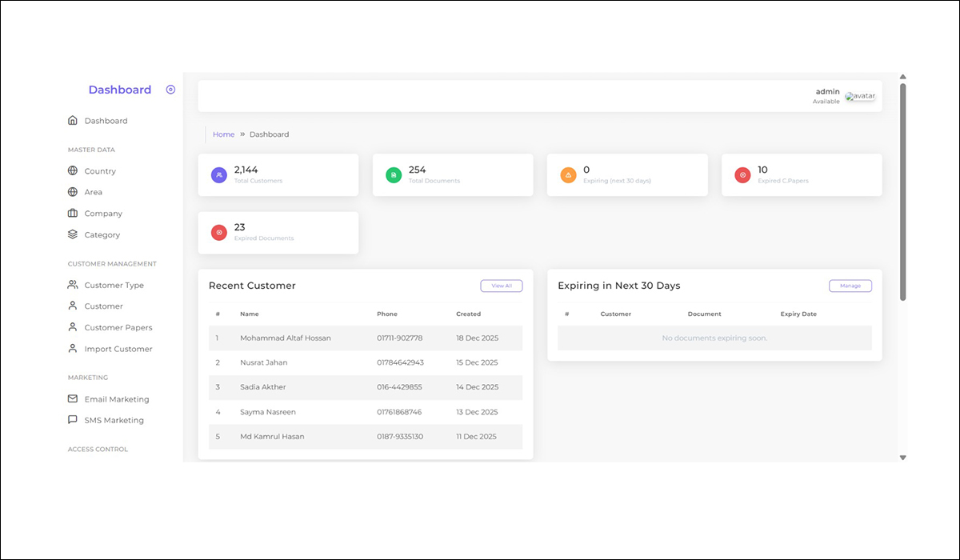960x560 pixels.
Task: Click the Category layers icon
Action: [73, 235]
